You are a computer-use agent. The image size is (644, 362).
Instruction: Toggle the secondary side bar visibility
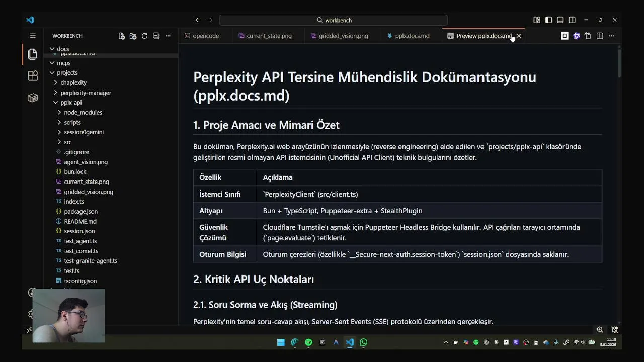pos(572,20)
